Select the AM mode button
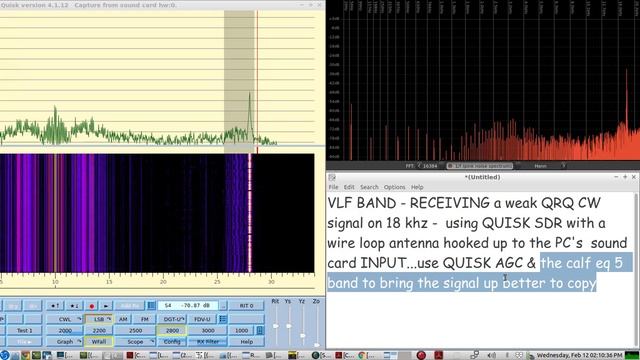The image size is (640, 360). click(x=123, y=319)
